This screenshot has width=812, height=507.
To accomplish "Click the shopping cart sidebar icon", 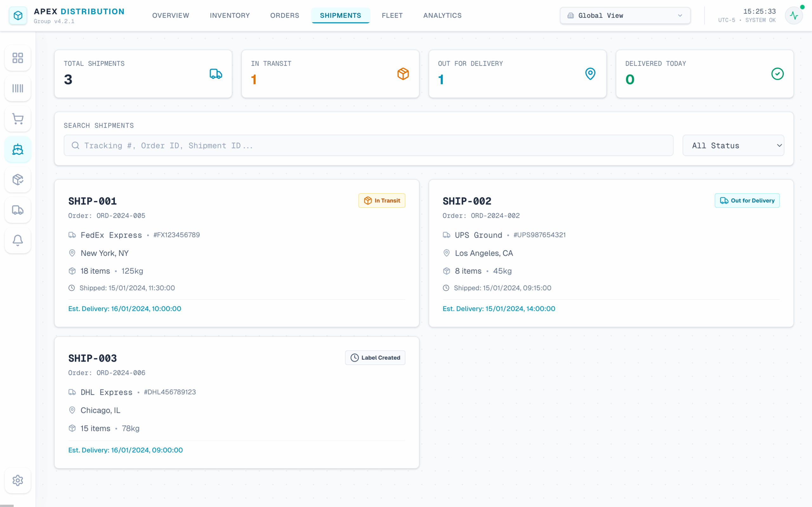I will pos(18,119).
